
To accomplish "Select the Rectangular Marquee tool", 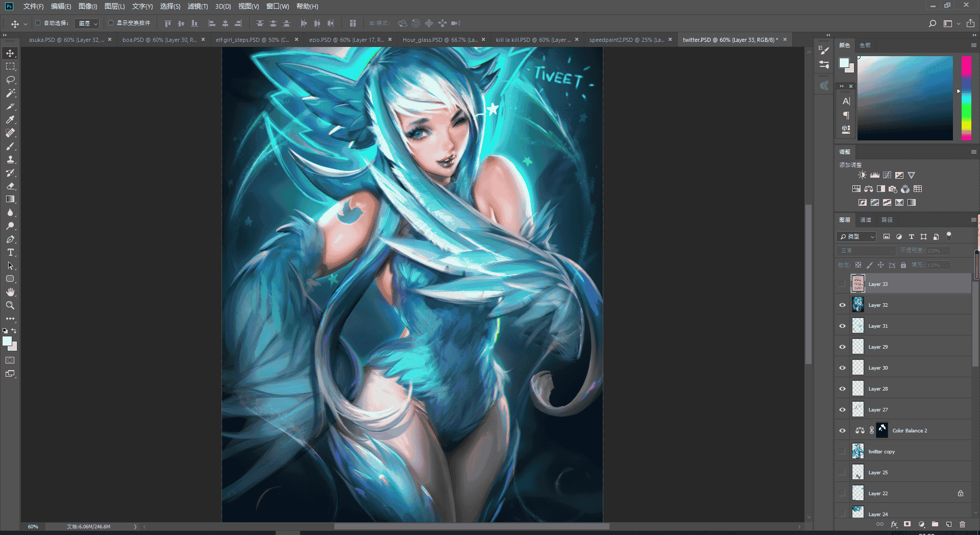I will [x=10, y=66].
